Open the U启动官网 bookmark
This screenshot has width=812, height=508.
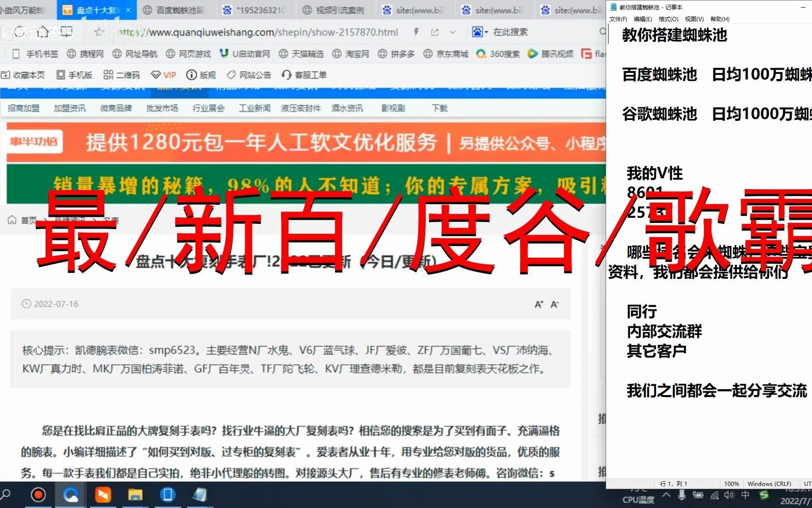(x=245, y=54)
